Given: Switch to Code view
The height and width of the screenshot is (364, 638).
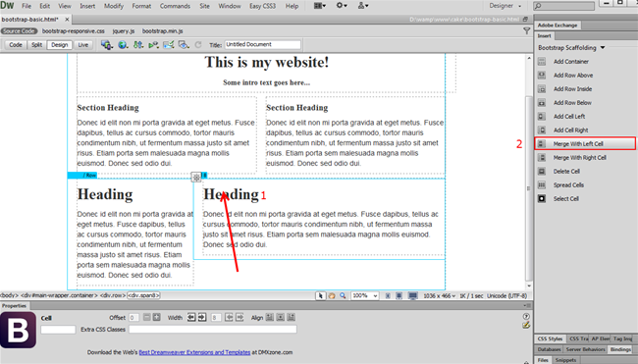Looking at the screenshot, I should click(x=16, y=45).
